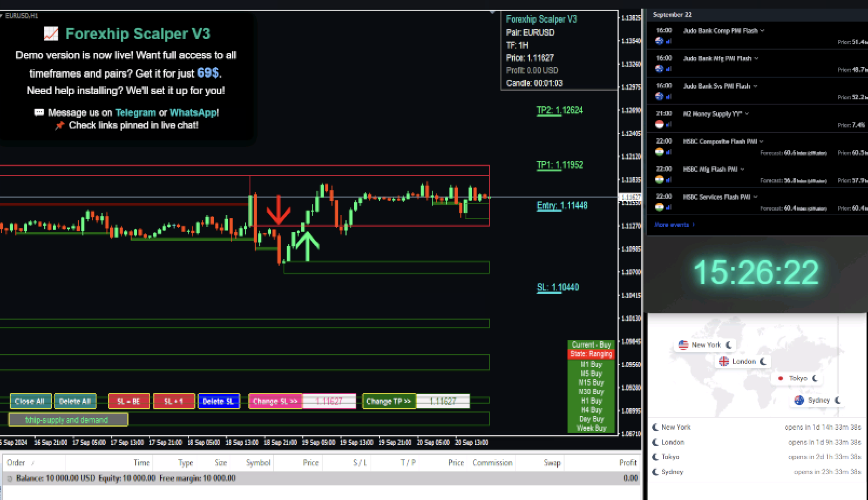Click the H4 Buy trend label

(x=591, y=410)
